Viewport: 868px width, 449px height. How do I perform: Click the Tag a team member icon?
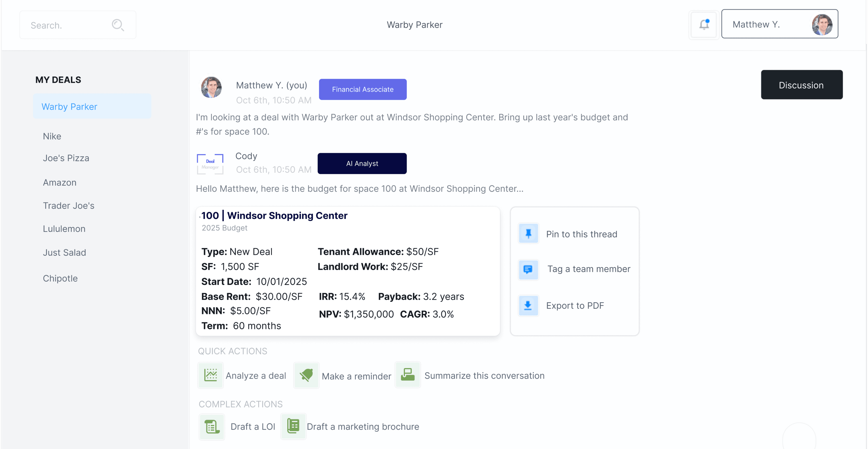[x=527, y=269]
